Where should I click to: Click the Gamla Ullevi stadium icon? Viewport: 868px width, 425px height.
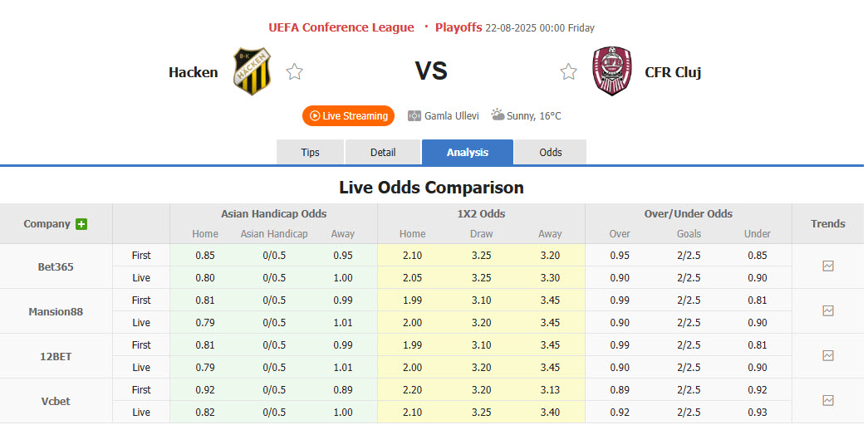414,116
